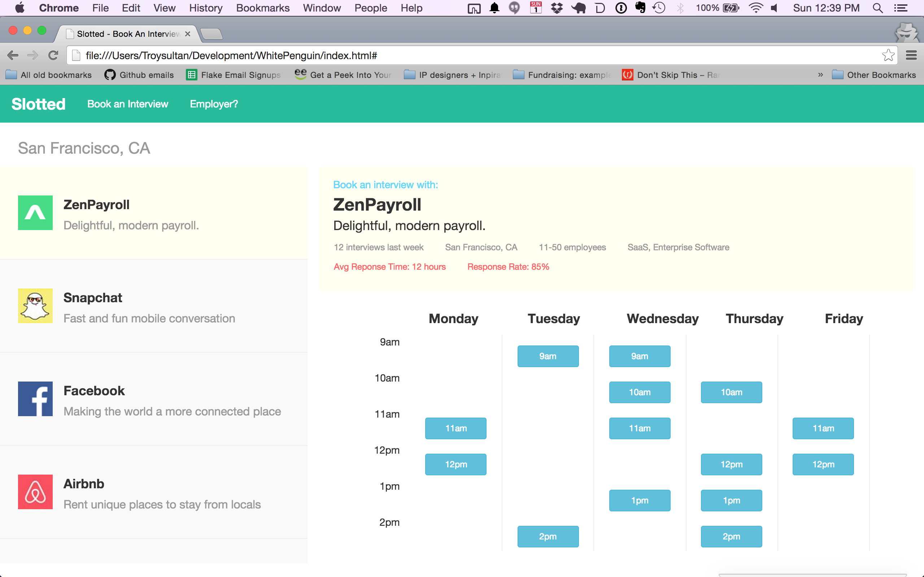Click the Employer? navigation link
The height and width of the screenshot is (577, 924).
coord(214,104)
